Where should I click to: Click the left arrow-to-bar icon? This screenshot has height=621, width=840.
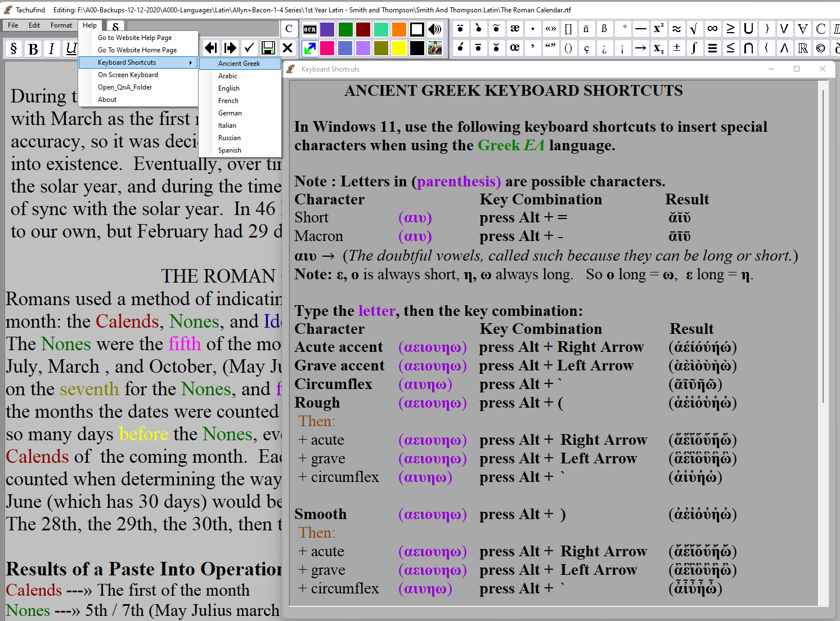211,48
